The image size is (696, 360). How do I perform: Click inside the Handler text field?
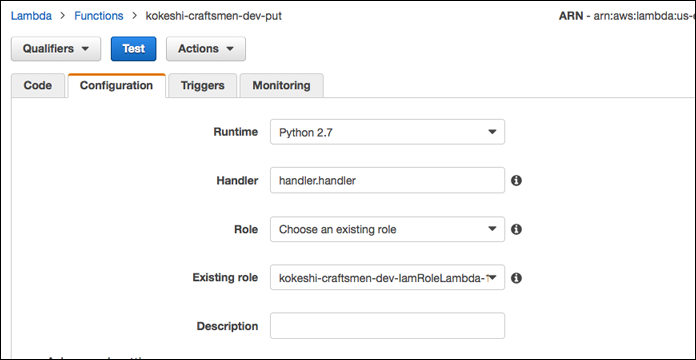(x=387, y=180)
